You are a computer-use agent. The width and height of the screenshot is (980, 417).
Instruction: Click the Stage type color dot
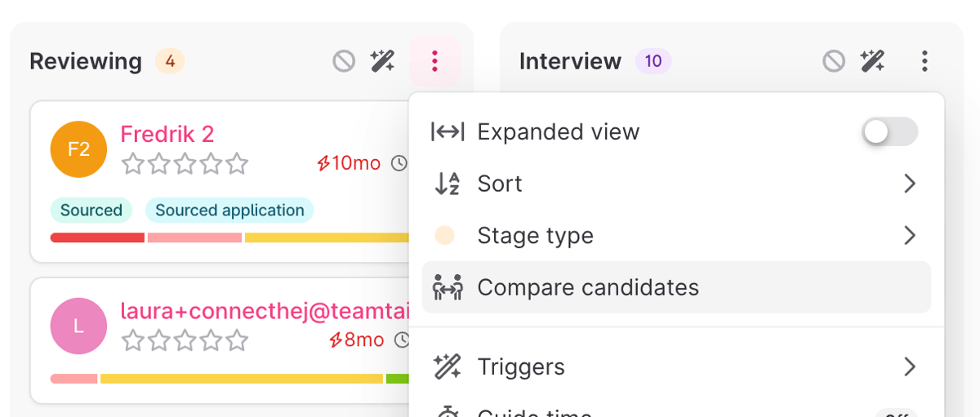[x=444, y=236]
